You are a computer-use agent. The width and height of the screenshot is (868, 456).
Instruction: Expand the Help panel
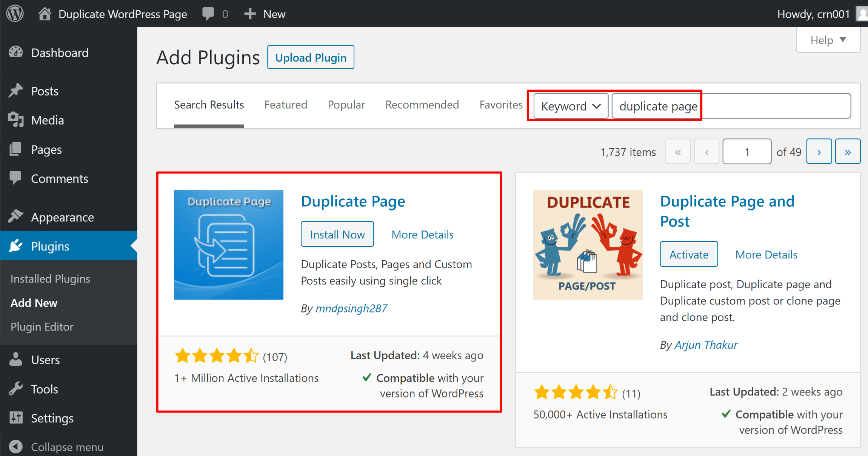[828, 40]
